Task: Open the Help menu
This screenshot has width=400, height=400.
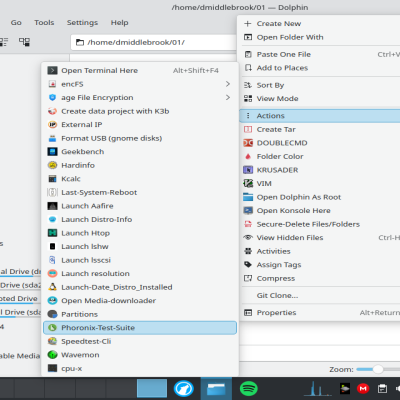Action: coord(119,23)
